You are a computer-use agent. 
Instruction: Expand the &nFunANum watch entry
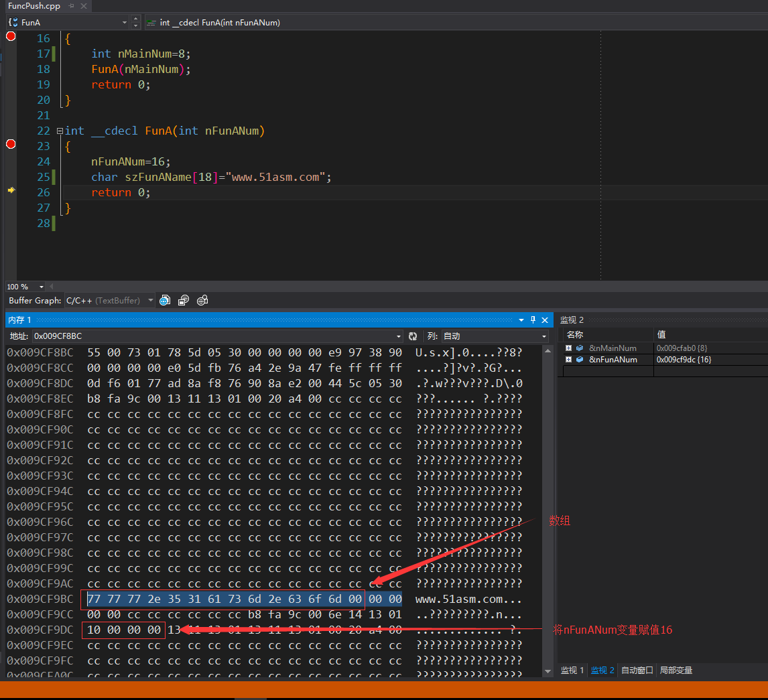[x=568, y=360]
